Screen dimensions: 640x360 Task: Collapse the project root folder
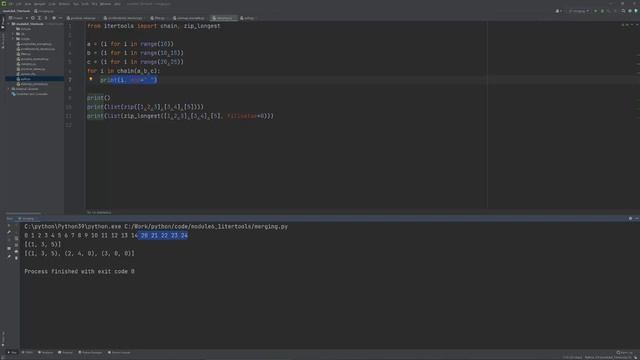pos(8,24)
